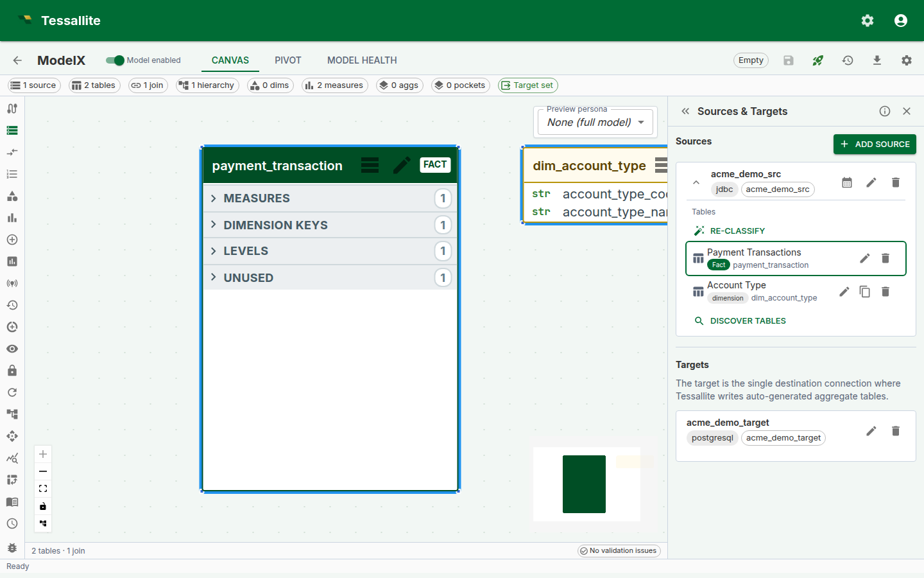Edit payment_transaction table with the pencil icon
924x578 pixels.
click(402, 165)
